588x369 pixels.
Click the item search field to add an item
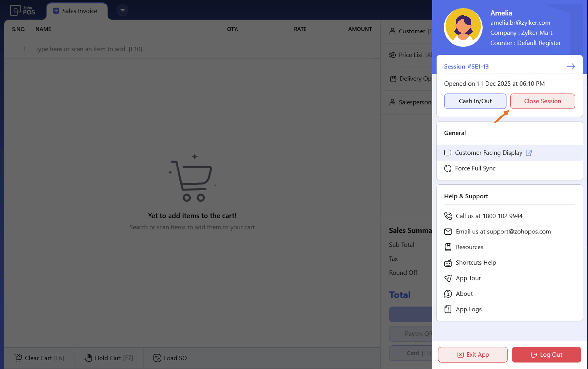(89, 49)
